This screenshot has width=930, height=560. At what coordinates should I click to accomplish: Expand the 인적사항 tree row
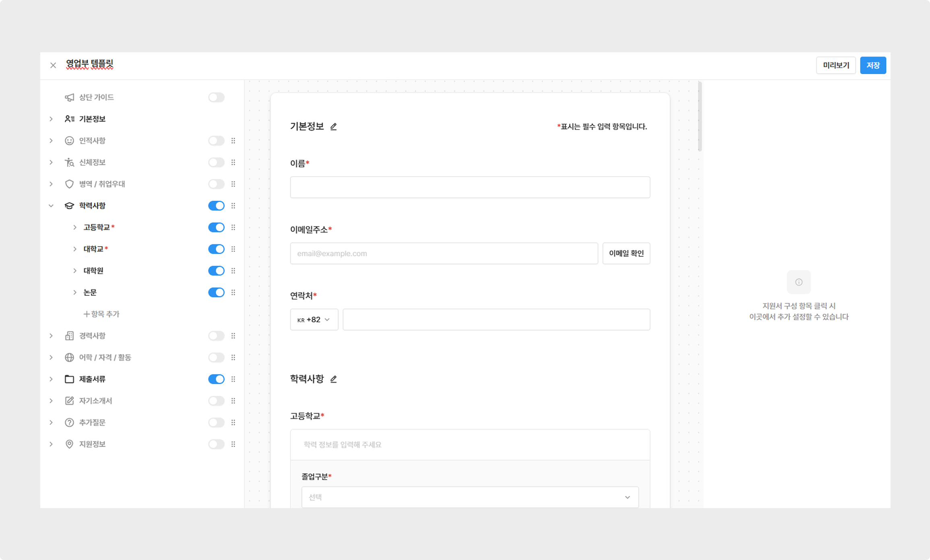click(51, 141)
